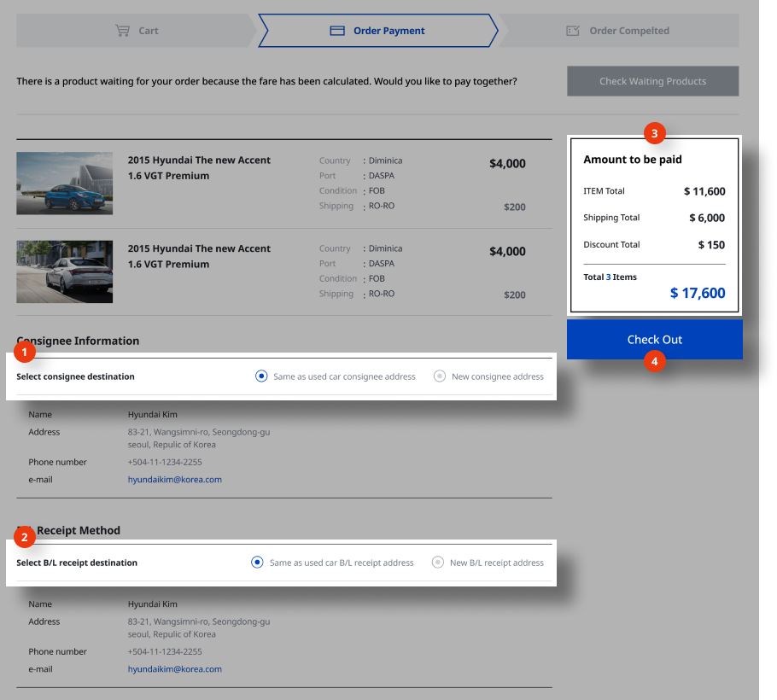Image resolution: width=777 pixels, height=700 pixels.
Task: Click the checklist icon beside Order Compelted
Action: pos(573,31)
